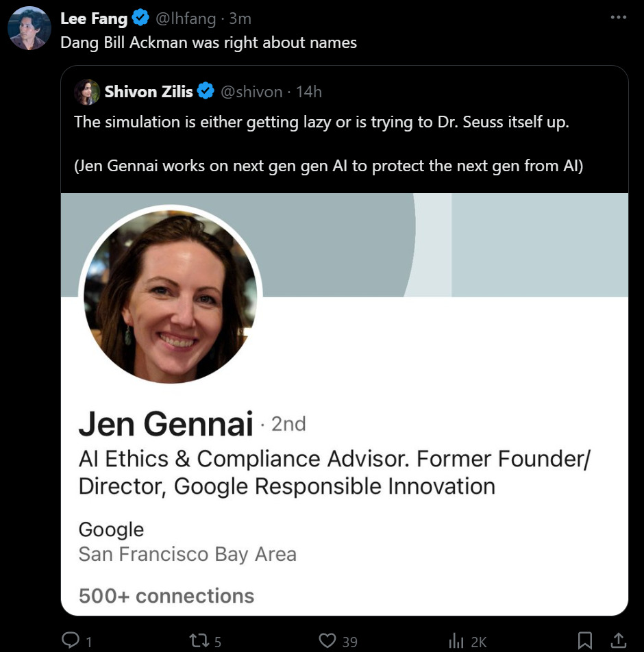Click the Lee Fang display name
The image size is (644, 652).
93,18
